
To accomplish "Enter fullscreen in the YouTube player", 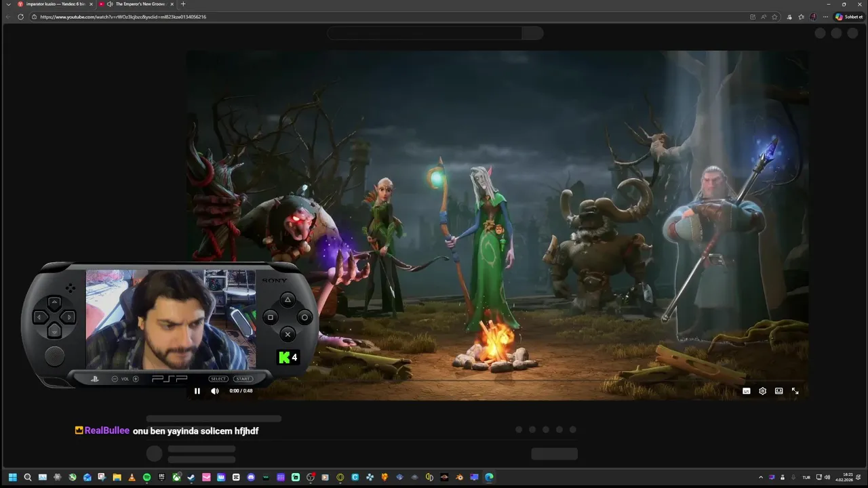I will click(795, 391).
